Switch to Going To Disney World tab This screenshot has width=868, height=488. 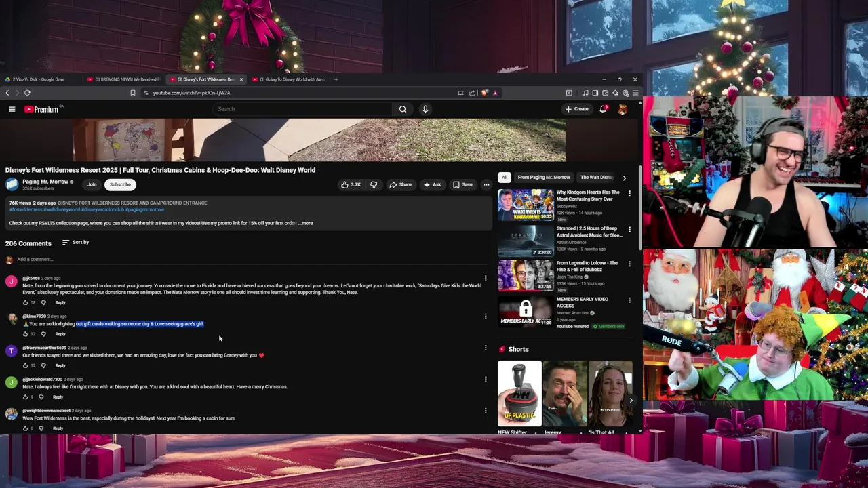[x=289, y=79]
